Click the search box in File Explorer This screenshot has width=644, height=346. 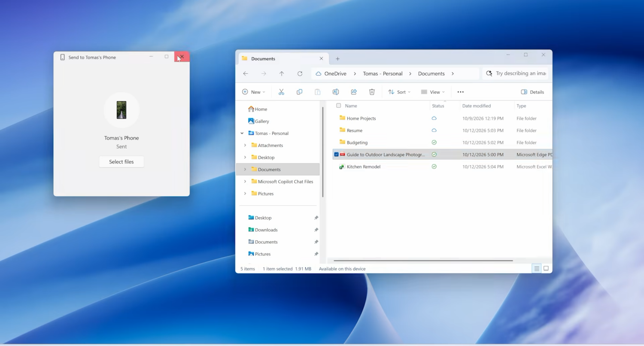click(515, 73)
